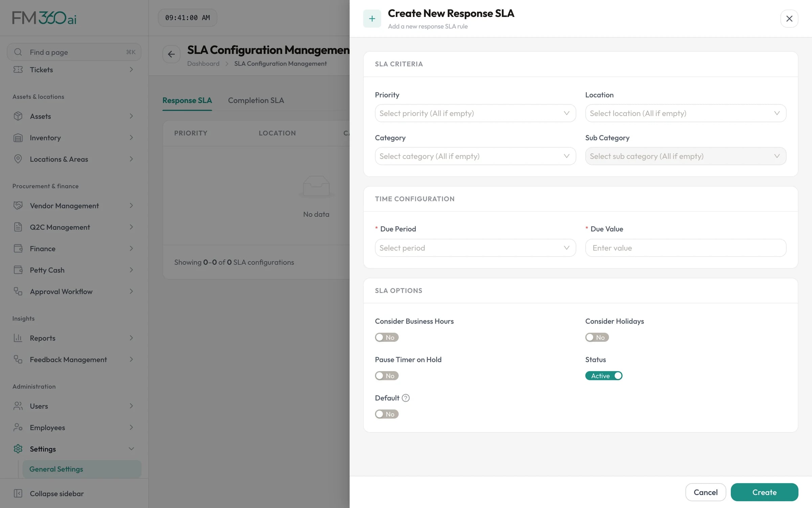Viewport: 812px width, 508px height.
Task: Click the Assets cube icon
Action: pyautogui.click(x=18, y=116)
